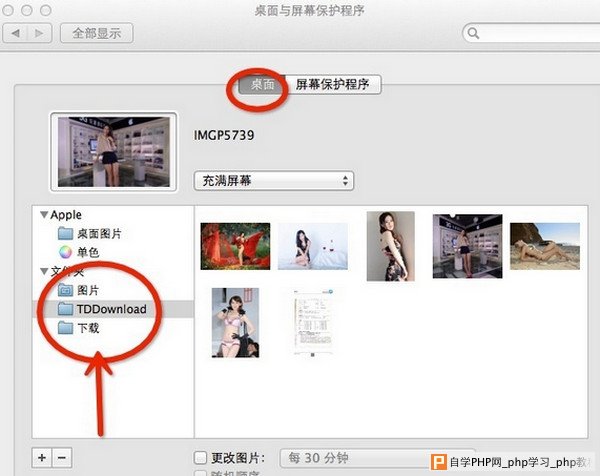Select the 桌面图片 folder icon
The image size is (600, 476).
click(x=65, y=233)
